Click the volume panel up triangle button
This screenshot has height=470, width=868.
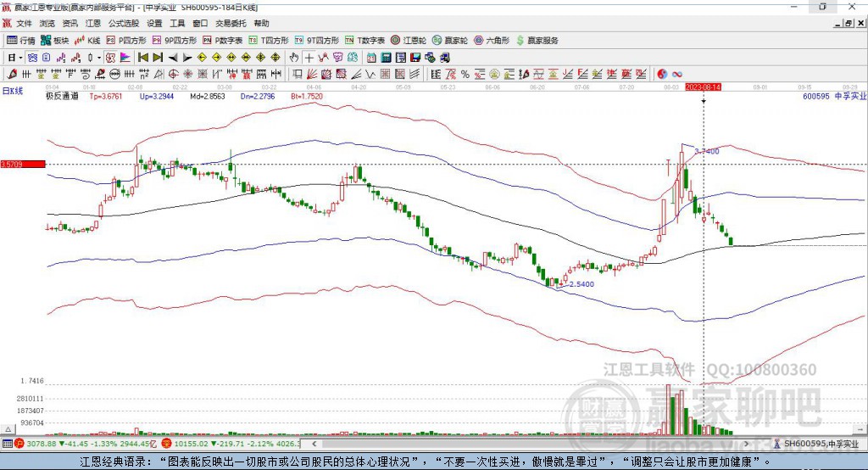pos(8,429)
